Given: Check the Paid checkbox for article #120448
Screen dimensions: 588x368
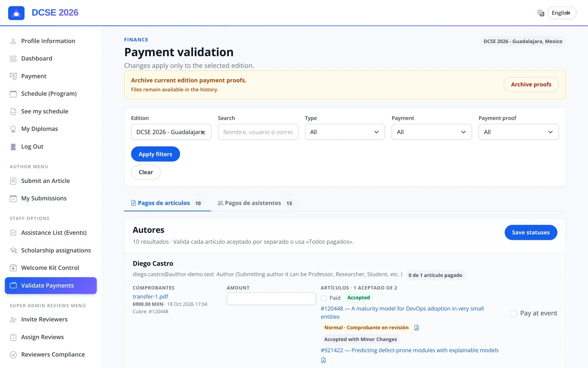Looking at the screenshot, I should 324,298.
